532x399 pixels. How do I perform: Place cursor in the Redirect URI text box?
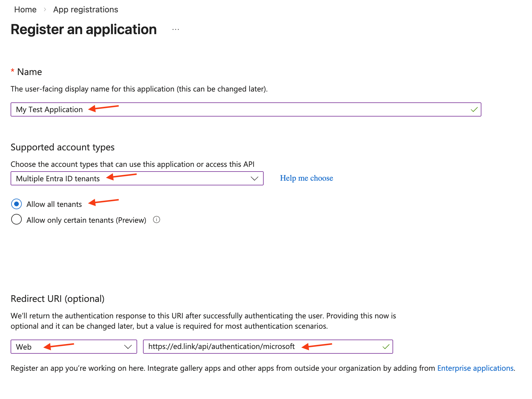coord(265,347)
